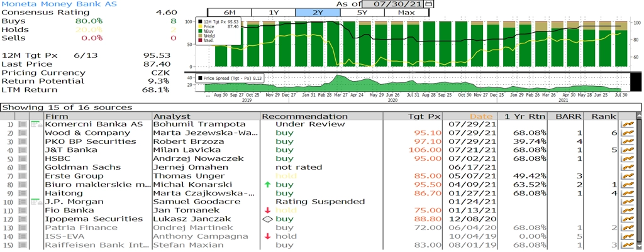Sort by the orange Date column header
The image size is (644, 252).
[x=470, y=116]
